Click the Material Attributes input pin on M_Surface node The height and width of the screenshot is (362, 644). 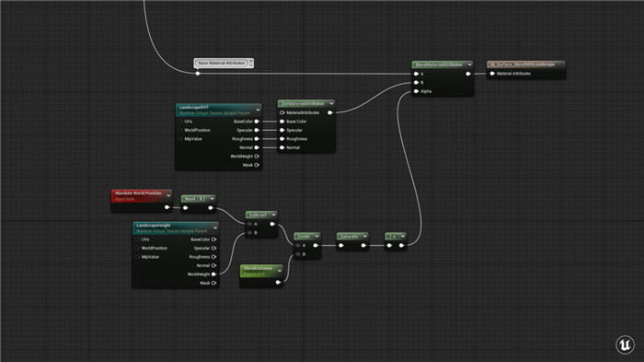coord(492,74)
